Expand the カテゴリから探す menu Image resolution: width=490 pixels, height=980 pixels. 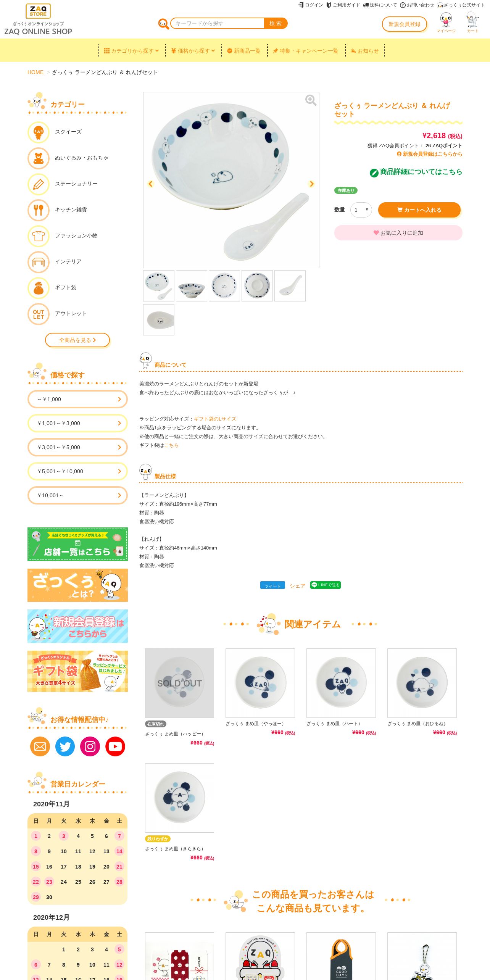pos(131,51)
